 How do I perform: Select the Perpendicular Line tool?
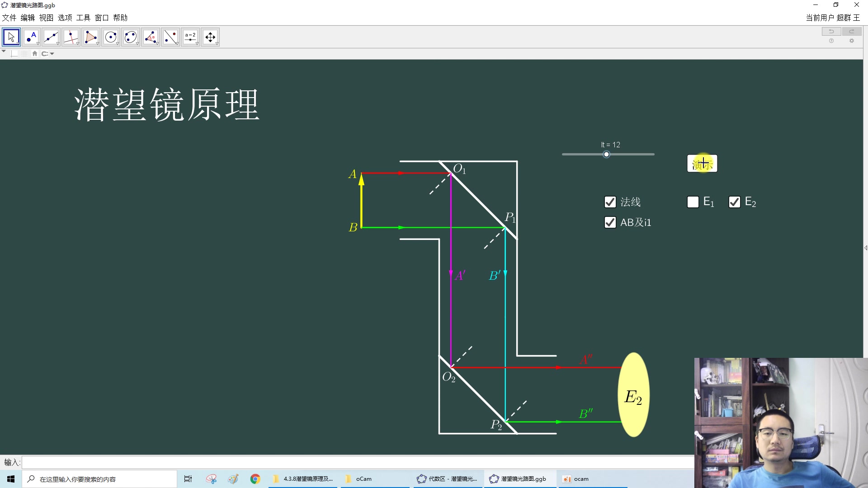71,37
